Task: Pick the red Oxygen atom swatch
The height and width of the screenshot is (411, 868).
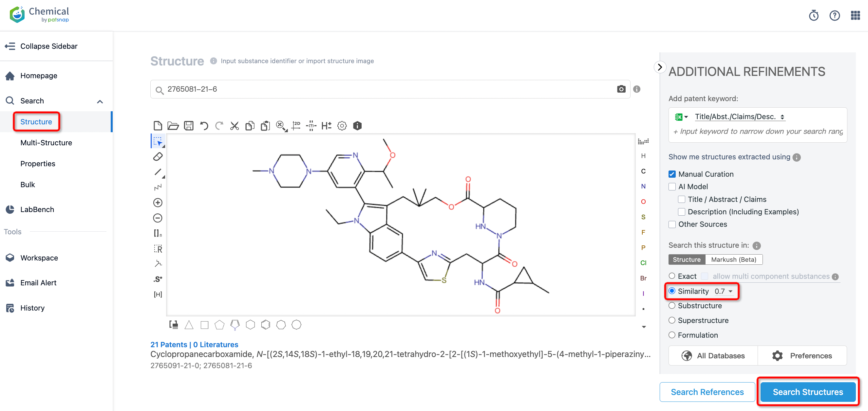Action: (643, 202)
